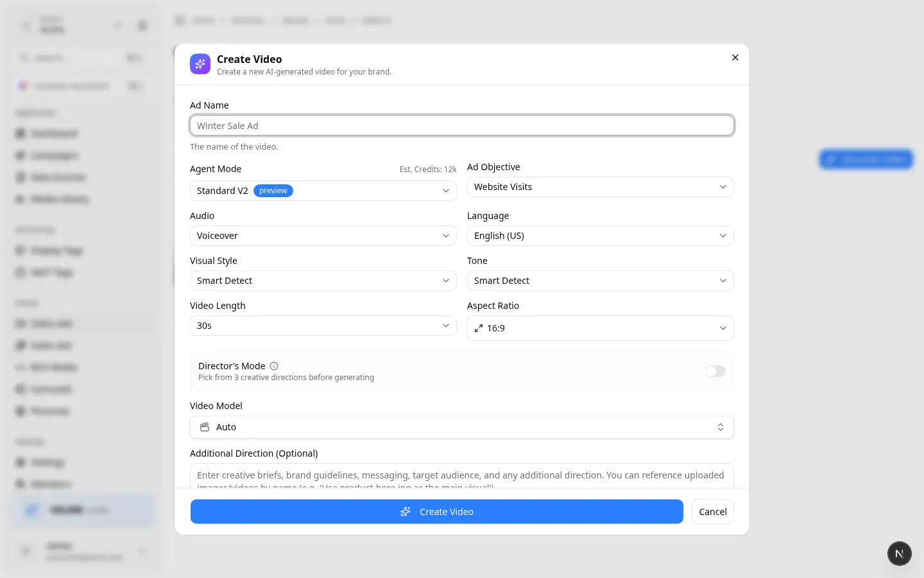Click the sparkle icon on Create Video button
Viewport: 924px width, 578px height.
pyautogui.click(x=406, y=512)
